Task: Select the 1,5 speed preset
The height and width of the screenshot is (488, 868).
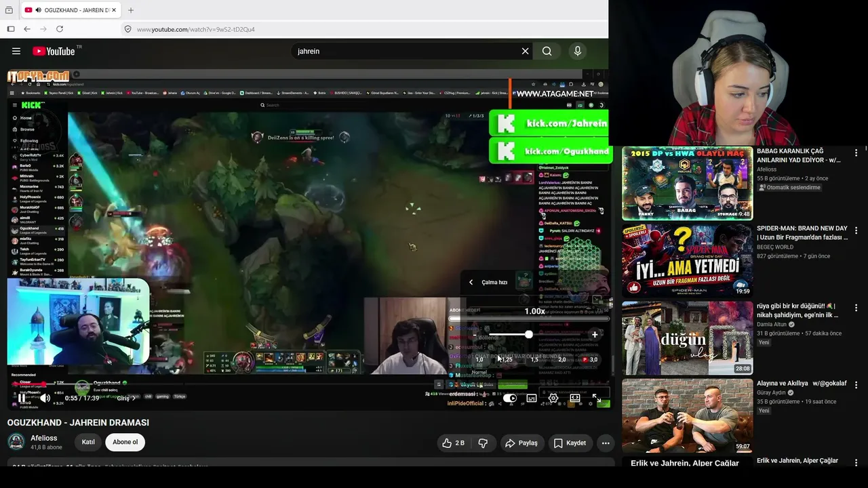Action: (x=534, y=359)
